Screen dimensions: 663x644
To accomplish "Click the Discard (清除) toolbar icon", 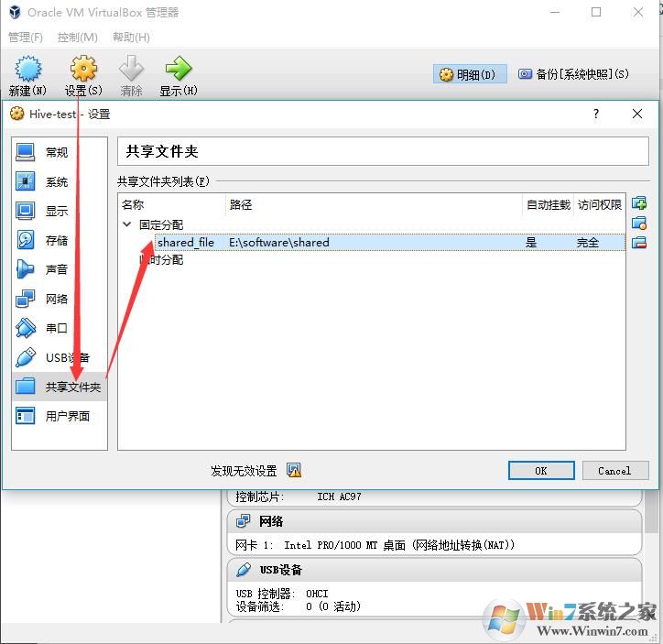I will [x=131, y=75].
